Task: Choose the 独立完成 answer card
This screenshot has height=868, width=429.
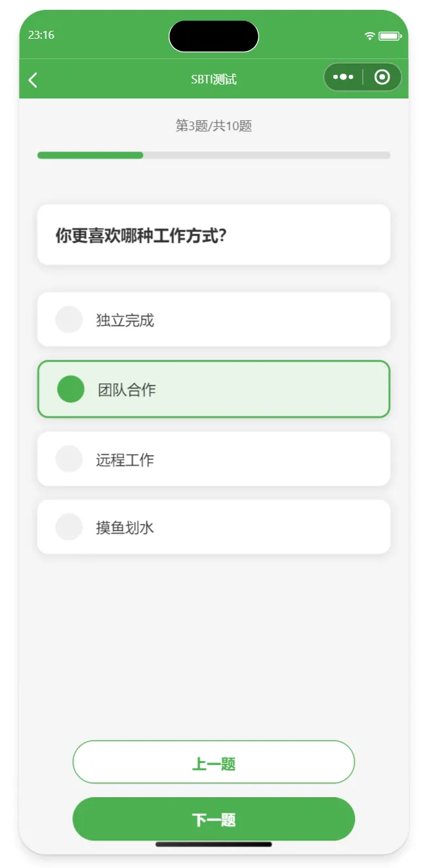Action: 214,320
